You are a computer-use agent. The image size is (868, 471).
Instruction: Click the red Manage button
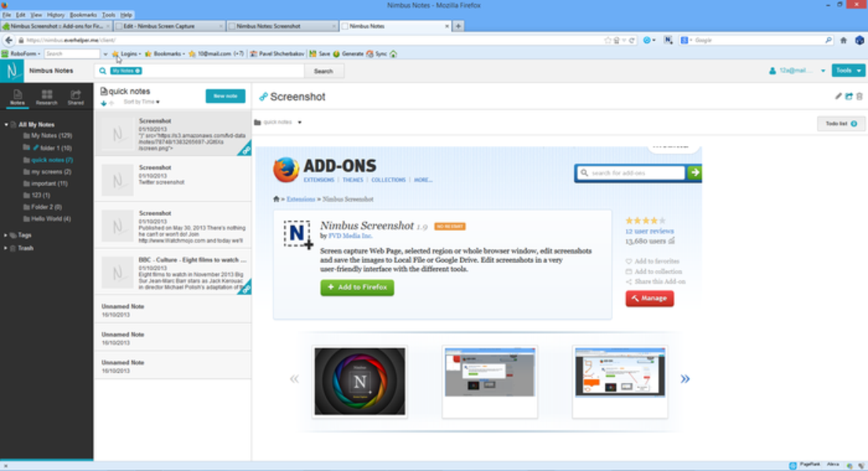tap(650, 298)
